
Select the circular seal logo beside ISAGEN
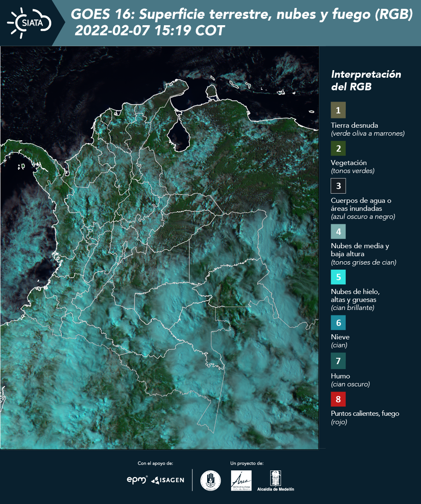pos(210,480)
